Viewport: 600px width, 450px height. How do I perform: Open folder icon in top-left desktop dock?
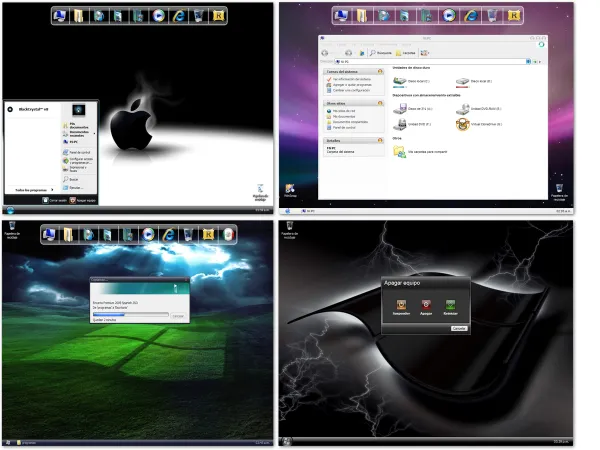[79, 16]
